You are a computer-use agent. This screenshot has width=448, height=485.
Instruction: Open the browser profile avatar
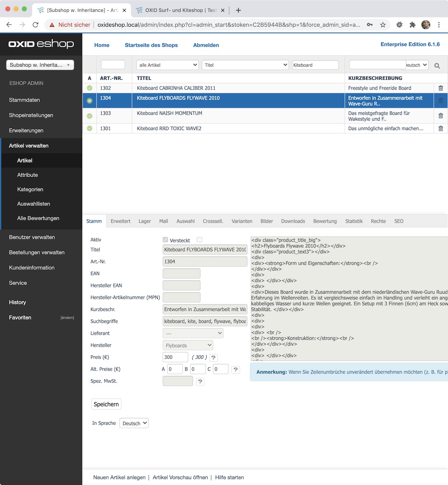(x=426, y=25)
